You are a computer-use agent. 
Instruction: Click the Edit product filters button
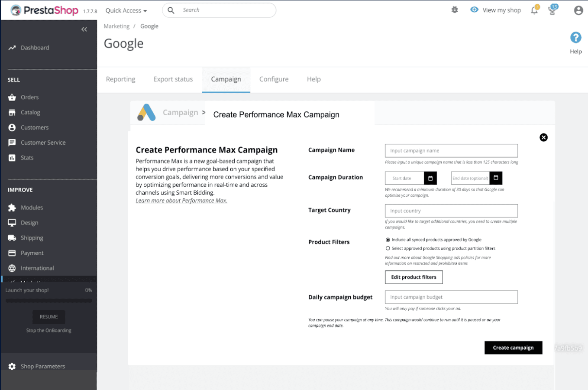(x=414, y=277)
